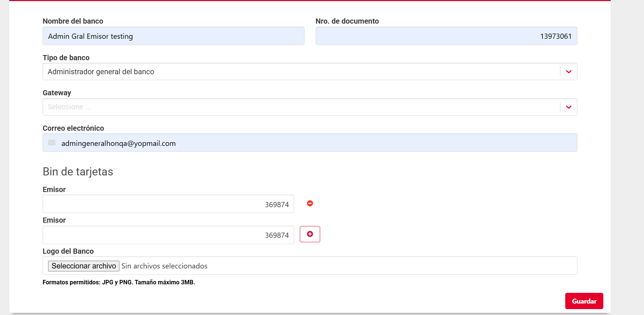Click the 'Bin de tarjetas' section heading

point(78,172)
